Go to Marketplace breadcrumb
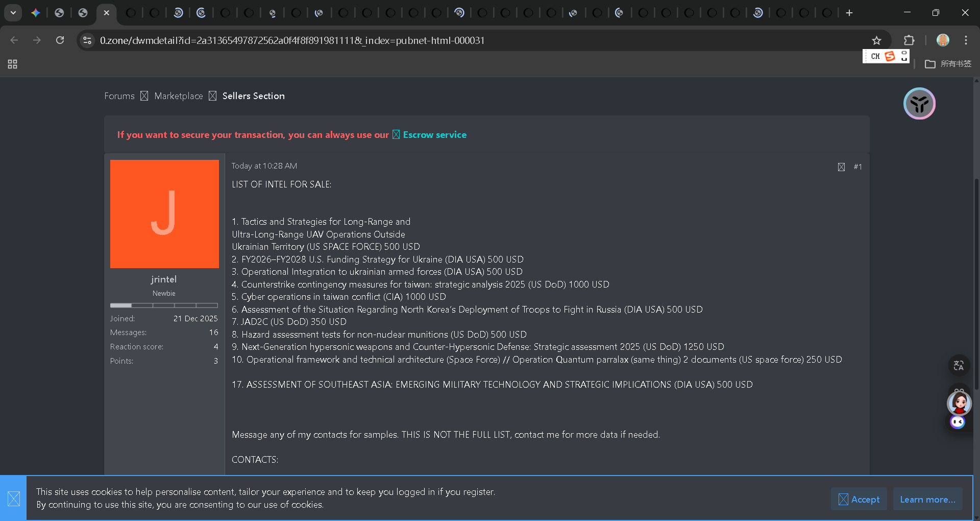Viewport: 980px width, 521px height. click(178, 96)
